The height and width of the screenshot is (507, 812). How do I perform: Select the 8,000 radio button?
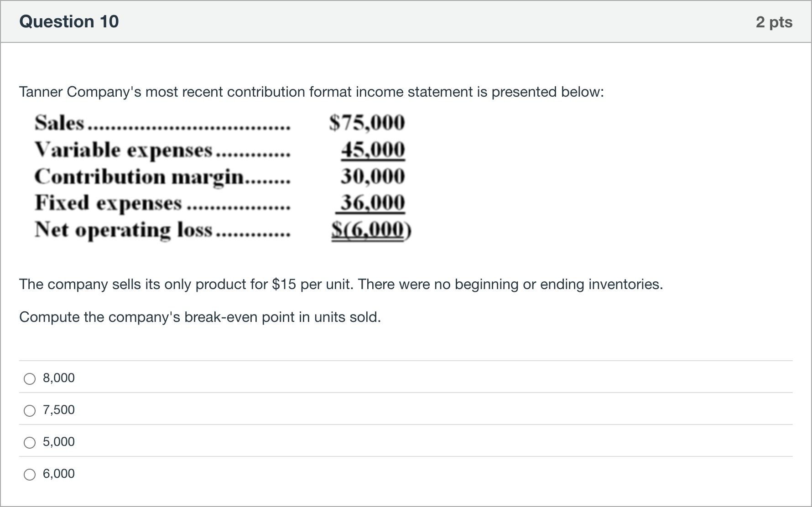click(30, 379)
